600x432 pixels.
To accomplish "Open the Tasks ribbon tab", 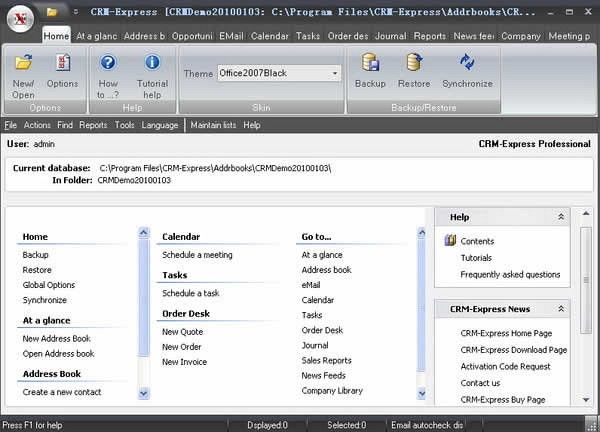I will 308,36.
